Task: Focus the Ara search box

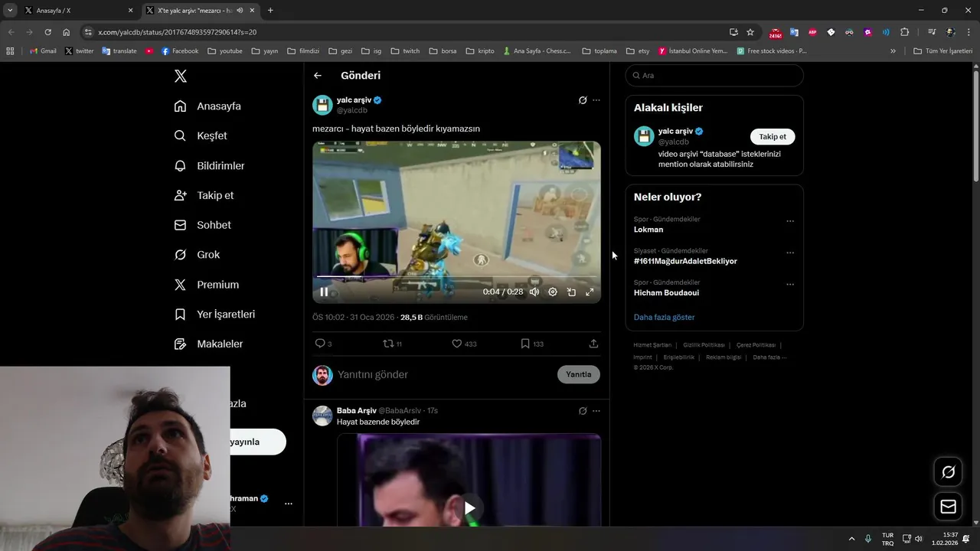Action: (714, 76)
